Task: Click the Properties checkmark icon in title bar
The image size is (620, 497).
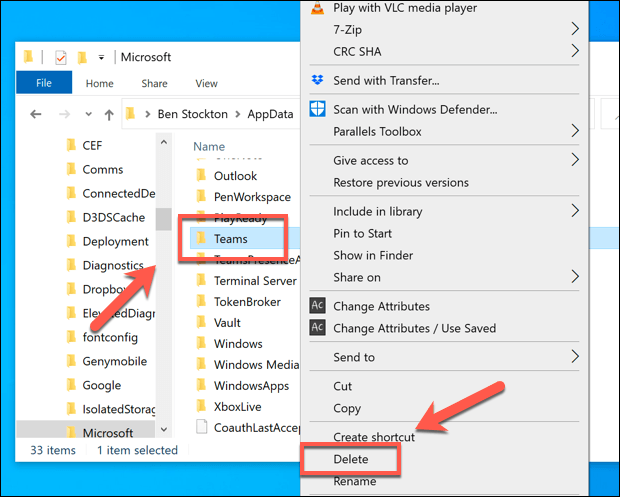Action: pos(60,58)
